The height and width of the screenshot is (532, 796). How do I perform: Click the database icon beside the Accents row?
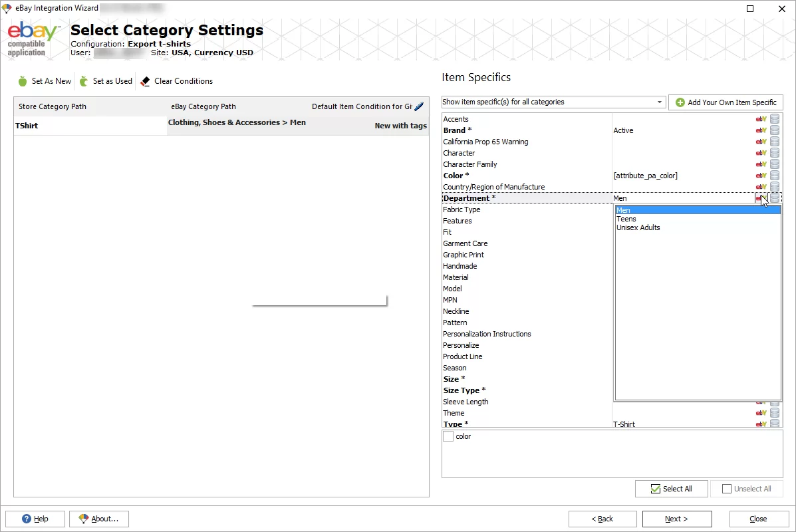coord(773,118)
